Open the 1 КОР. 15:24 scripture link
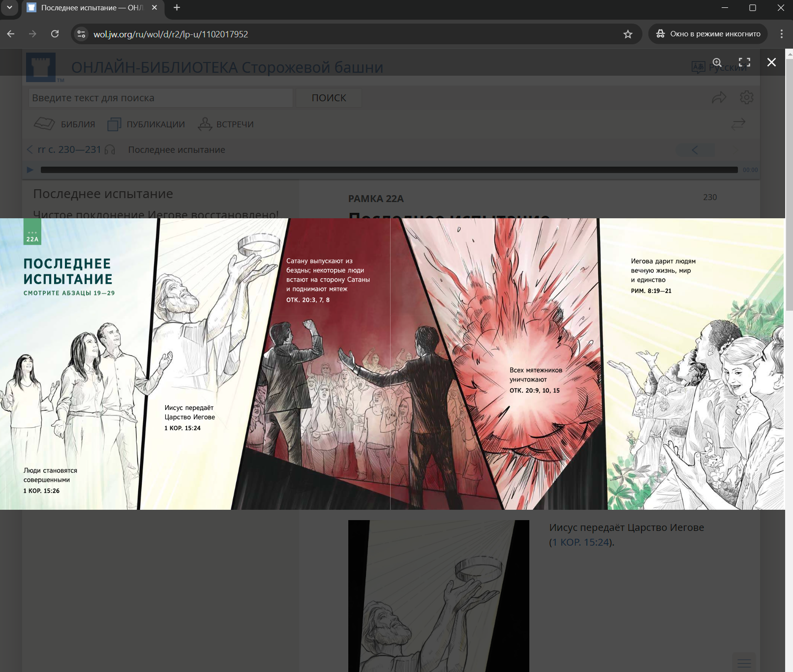This screenshot has width=793, height=672. [x=581, y=542]
